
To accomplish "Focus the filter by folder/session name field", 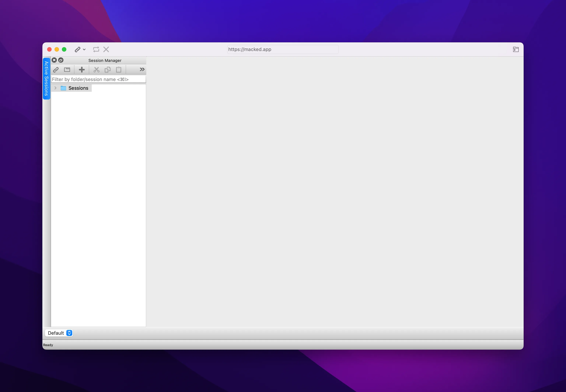I will (98, 79).
